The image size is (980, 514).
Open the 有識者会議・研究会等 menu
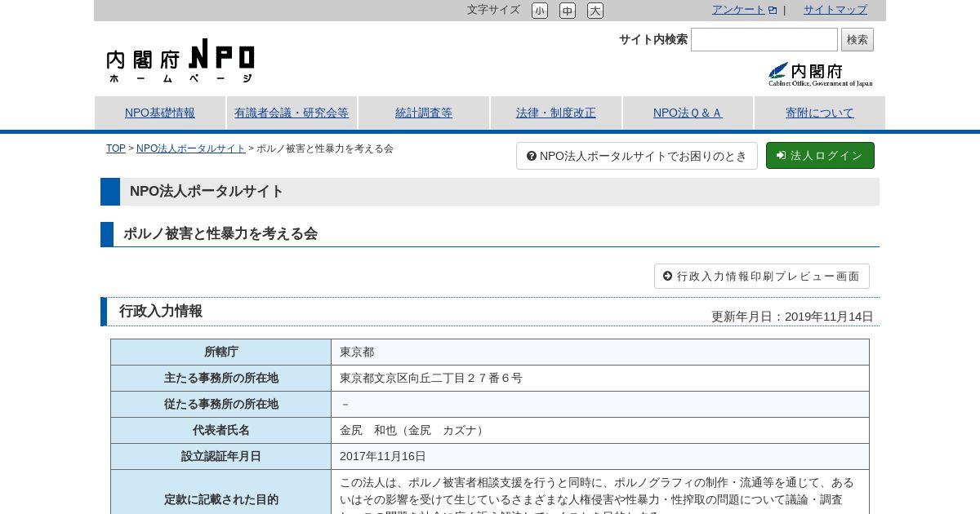pos(292,113)
